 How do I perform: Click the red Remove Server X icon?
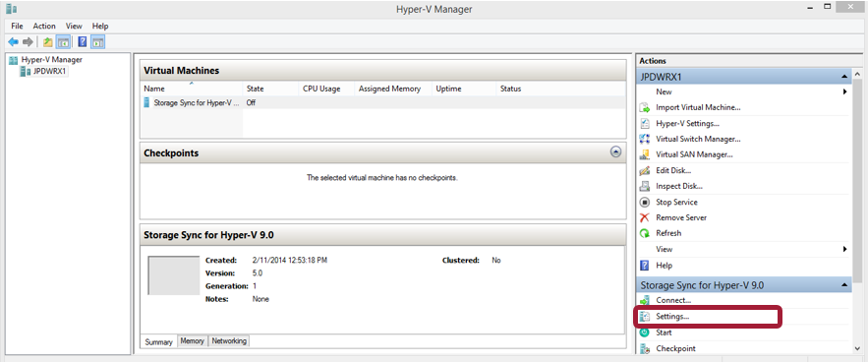coord(644,217)
